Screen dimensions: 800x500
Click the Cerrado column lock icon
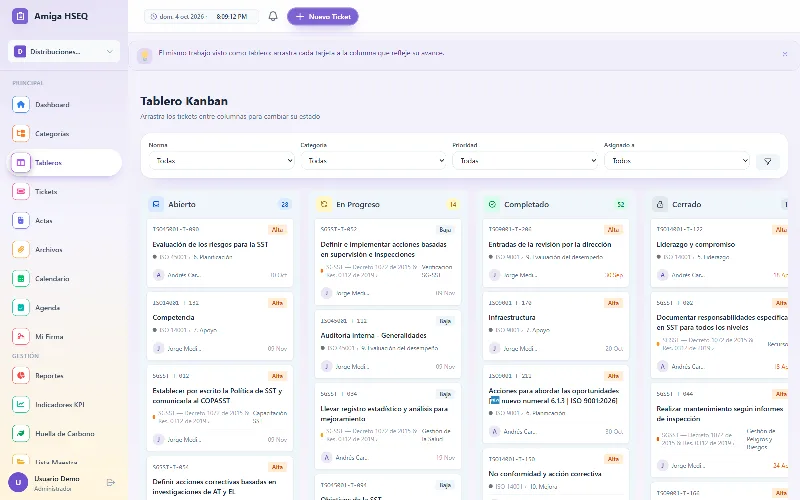coord(660,204)
